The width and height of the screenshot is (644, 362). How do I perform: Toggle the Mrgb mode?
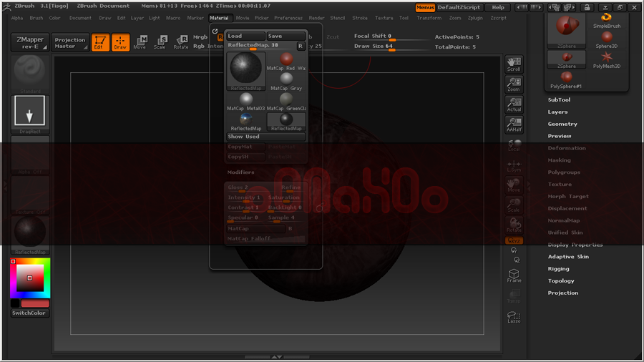point(200,37)
